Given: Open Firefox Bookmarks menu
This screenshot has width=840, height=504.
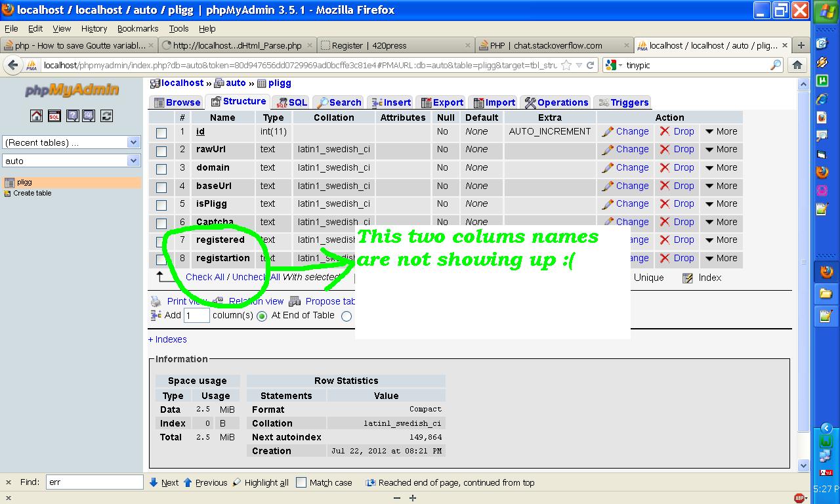Looking at the screenshot, I should pyautogui.click(x=138, y=28).
